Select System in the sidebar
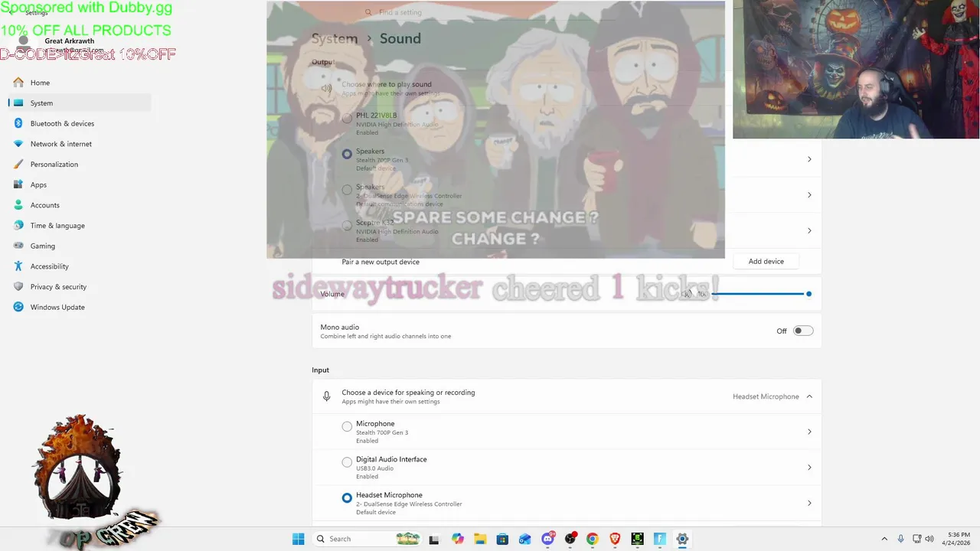This screenshot has width=980, height=551. tap(80, 103)
